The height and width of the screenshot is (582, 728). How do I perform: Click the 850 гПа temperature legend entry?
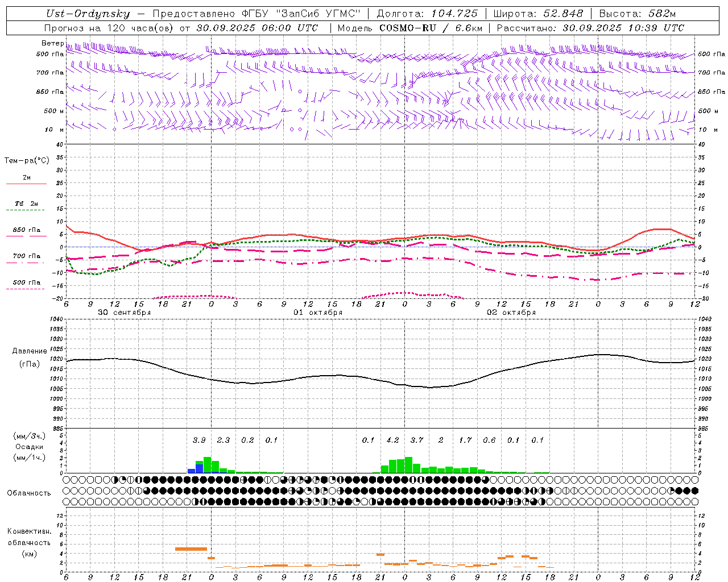[x=26, y=230]
